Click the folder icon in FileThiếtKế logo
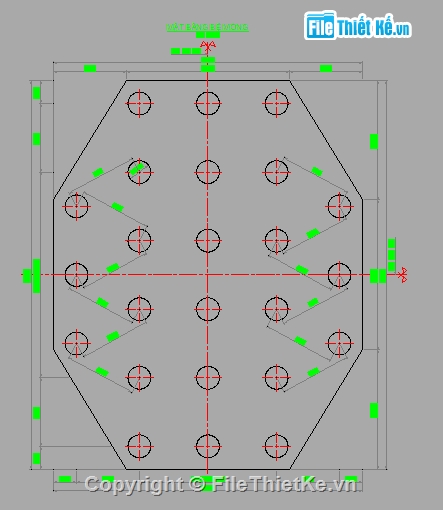 tap(320, 25)
